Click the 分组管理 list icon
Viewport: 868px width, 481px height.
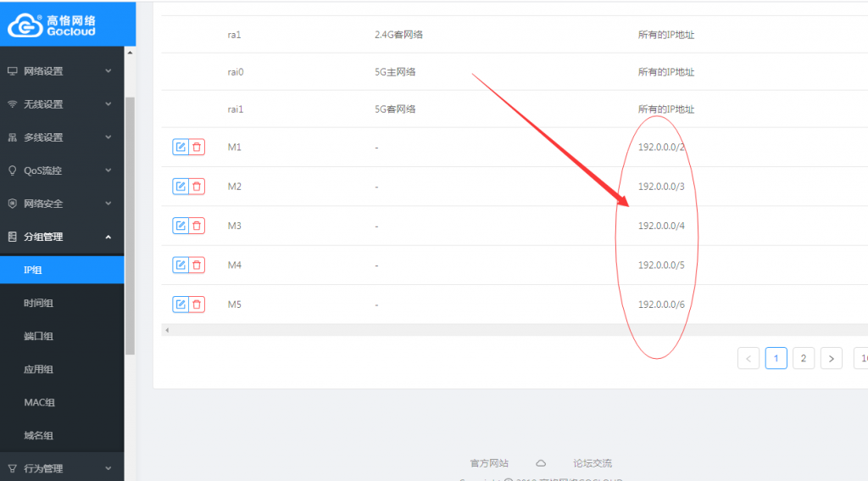click(x=12, y=237)
